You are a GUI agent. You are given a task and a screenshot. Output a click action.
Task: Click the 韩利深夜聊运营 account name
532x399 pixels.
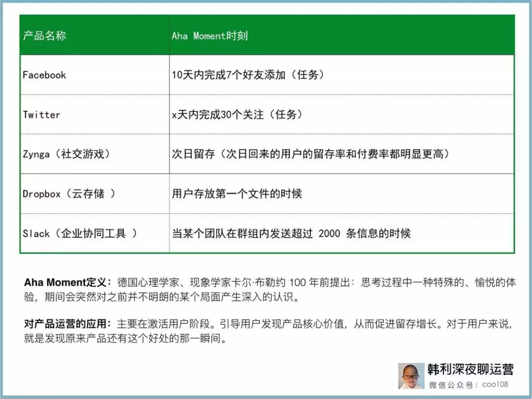pyautogui.click(x=470, y=369)
